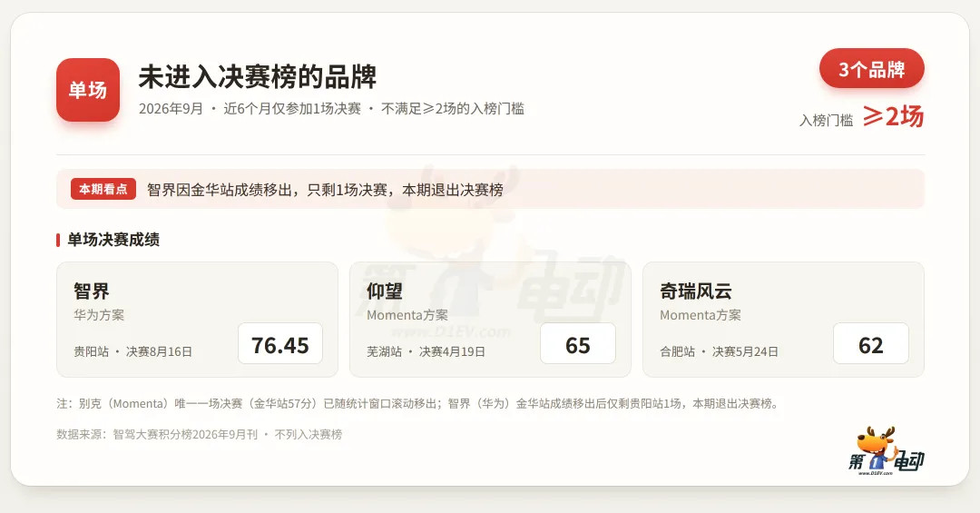
Task: Click 合肥站 · 决赛5月24日 text
Action: [719, 351]
